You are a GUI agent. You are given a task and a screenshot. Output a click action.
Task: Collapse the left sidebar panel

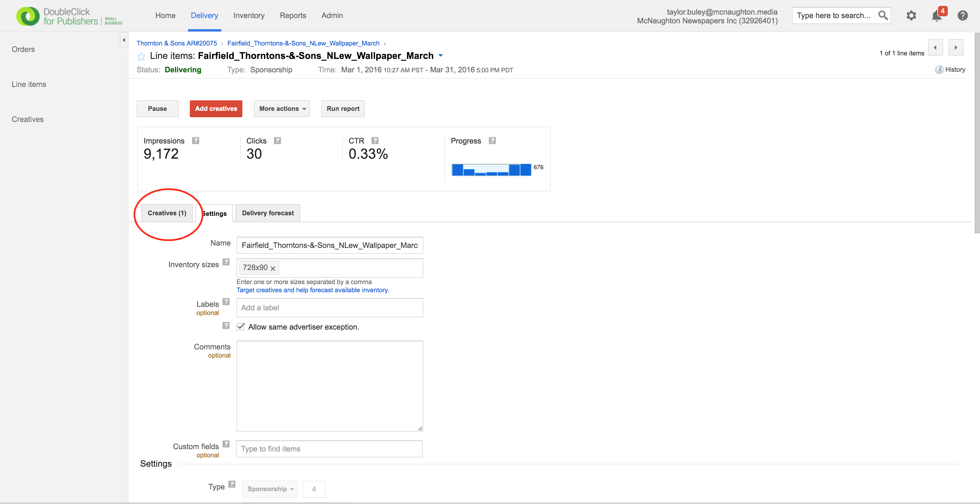[124, 40]
